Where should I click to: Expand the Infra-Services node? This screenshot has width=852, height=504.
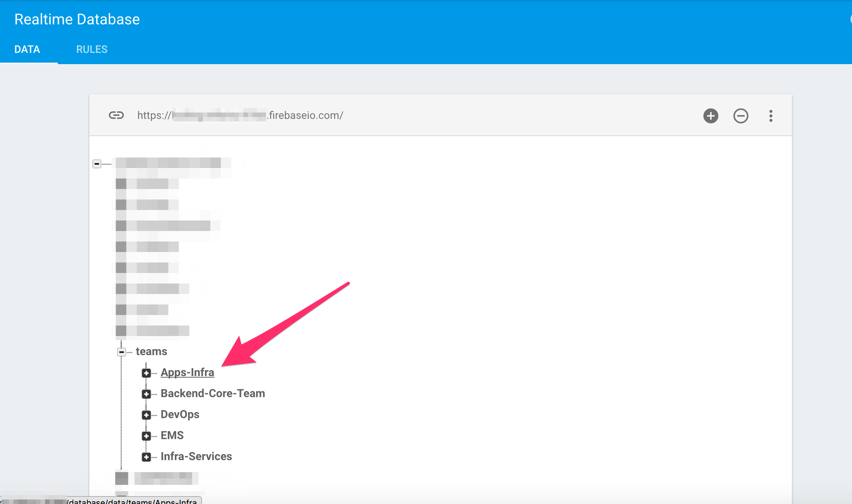[146, 457]
